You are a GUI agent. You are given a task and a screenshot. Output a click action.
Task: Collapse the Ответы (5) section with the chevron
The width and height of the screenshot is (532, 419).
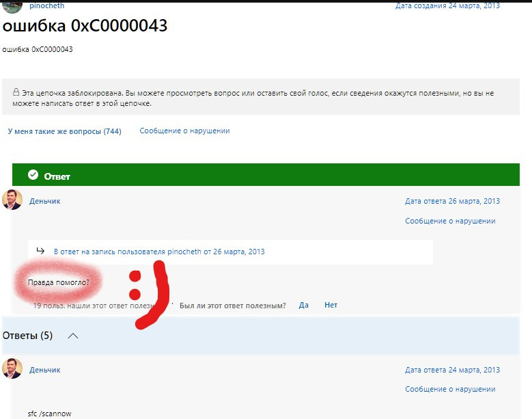(74, 336)
